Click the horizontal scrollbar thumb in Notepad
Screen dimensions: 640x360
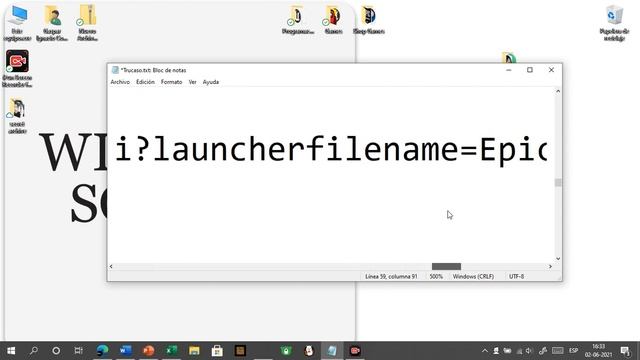[x=447, y=267]
